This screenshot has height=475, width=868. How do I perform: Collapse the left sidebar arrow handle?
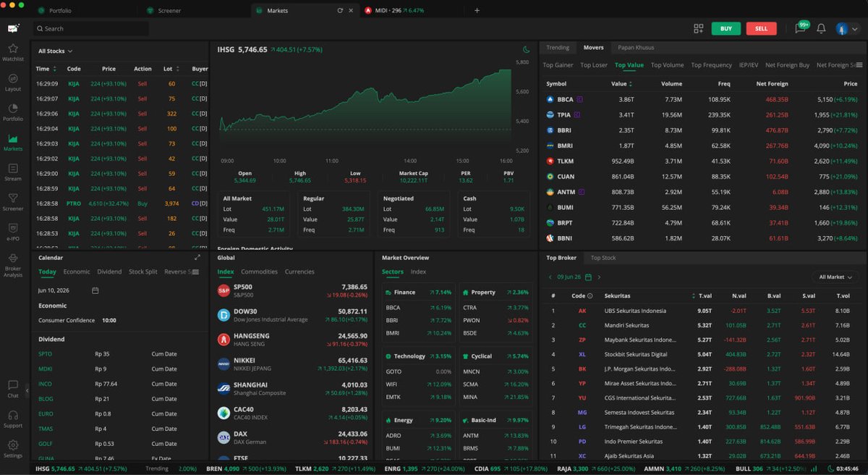pyautogui.click(x=27, y=390)
